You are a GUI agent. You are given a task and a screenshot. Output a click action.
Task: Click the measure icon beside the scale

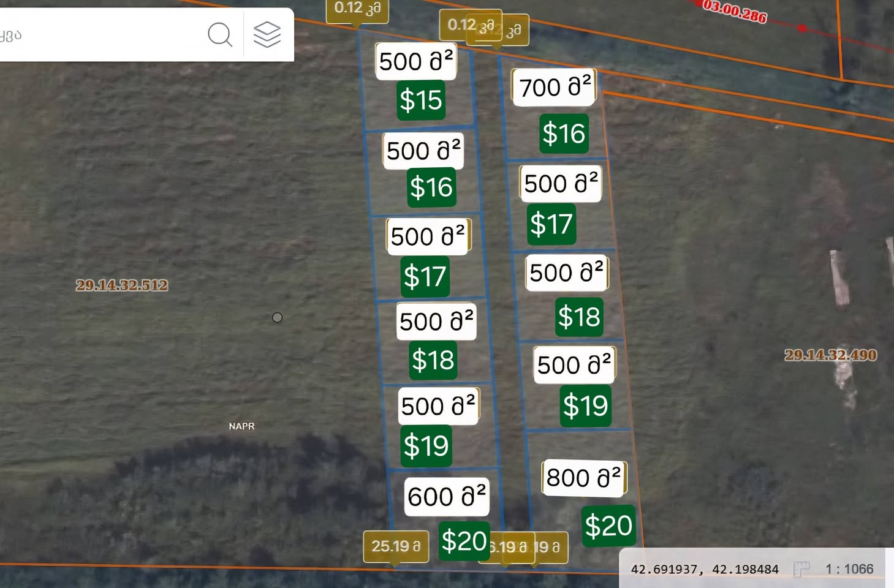pyautogui.click(x=801, y=569)
